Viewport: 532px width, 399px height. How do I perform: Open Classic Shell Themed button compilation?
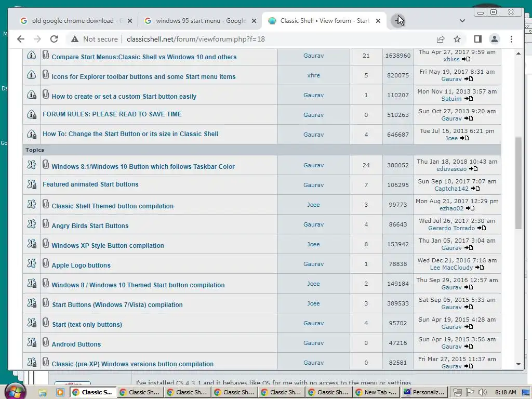(x=112, y=206)
